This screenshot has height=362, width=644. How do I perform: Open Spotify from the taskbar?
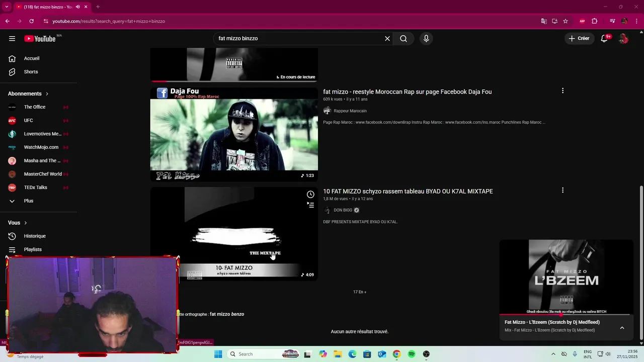click(x=412, y=354)
